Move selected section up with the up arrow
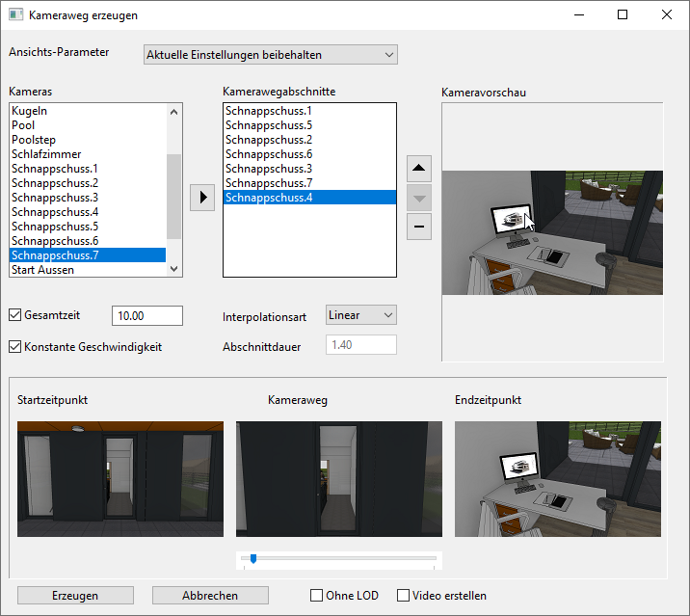The height and width of the screenshot is (616, 690). tap(418, 169)
